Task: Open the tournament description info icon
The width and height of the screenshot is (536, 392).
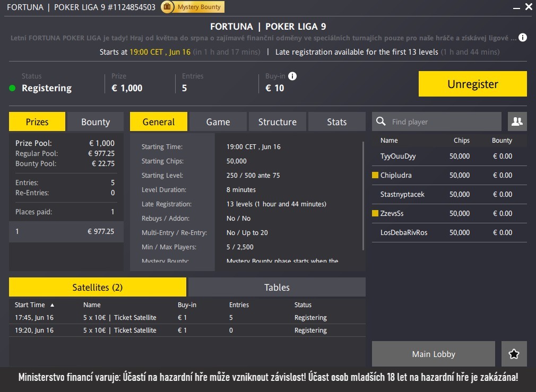Action: [x=523, y=38]
